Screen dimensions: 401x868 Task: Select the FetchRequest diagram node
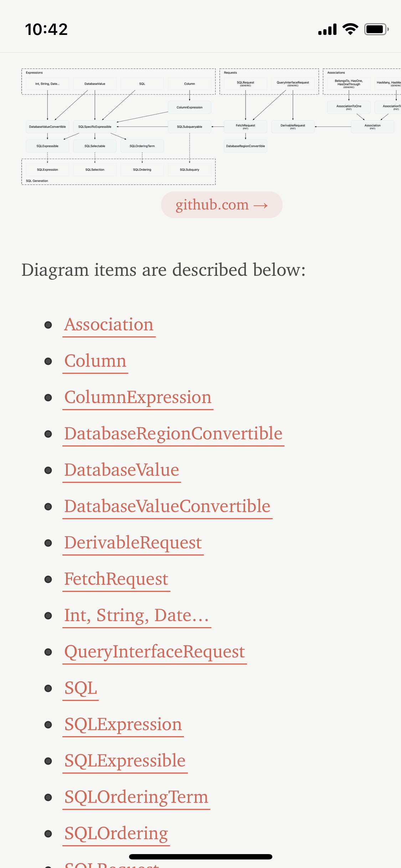[x=245, y=126]
